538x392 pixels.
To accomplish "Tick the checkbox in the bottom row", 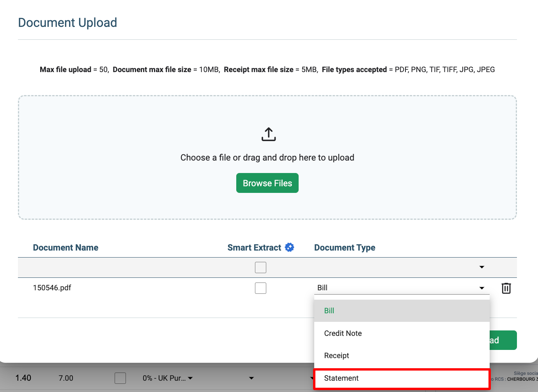I will pos(120,378).
